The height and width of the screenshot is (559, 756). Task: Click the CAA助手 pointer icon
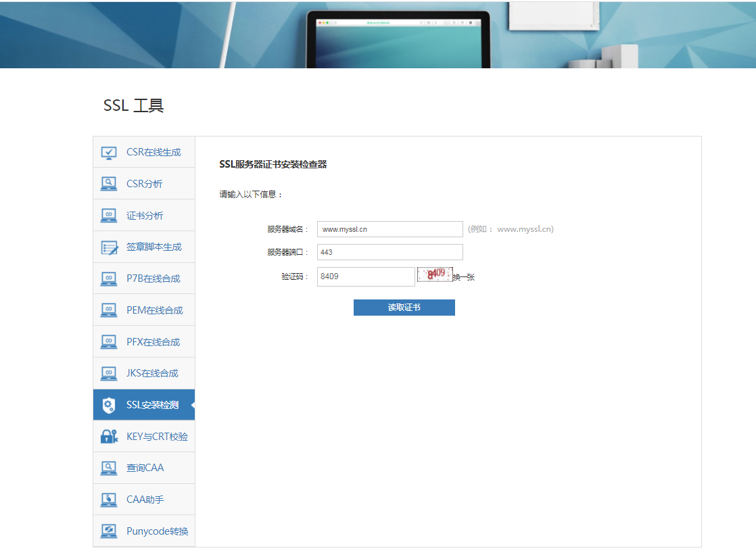[109, 500]
